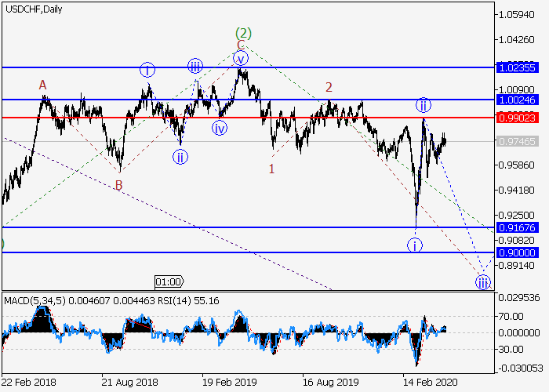
Task: Click the 21 Aug 2018 date marker
Action: tap(129, 383)
